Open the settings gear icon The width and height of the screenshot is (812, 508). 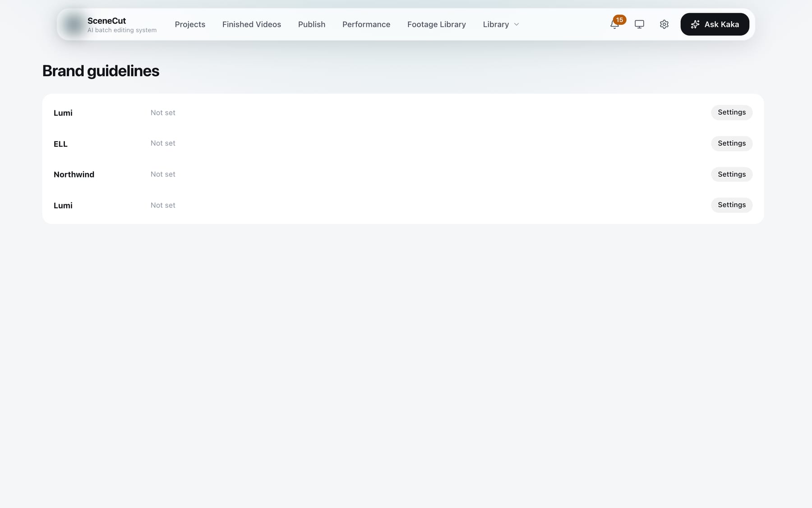(x=664, y=24)
